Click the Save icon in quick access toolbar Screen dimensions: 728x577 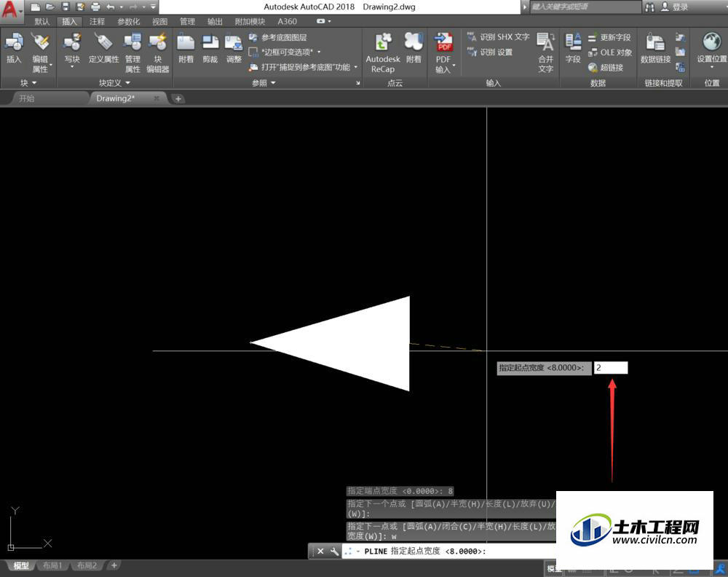(66, 7)
